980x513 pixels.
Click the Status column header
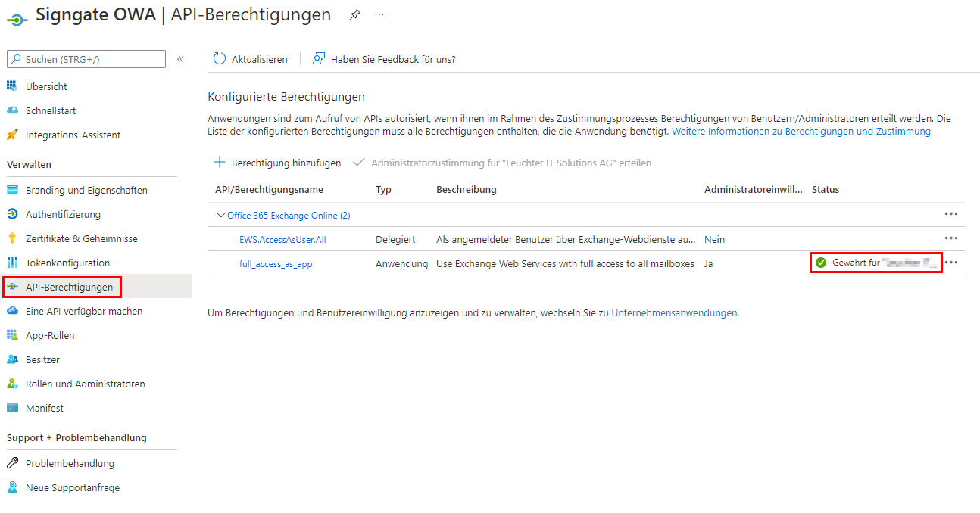click(826, 189)
